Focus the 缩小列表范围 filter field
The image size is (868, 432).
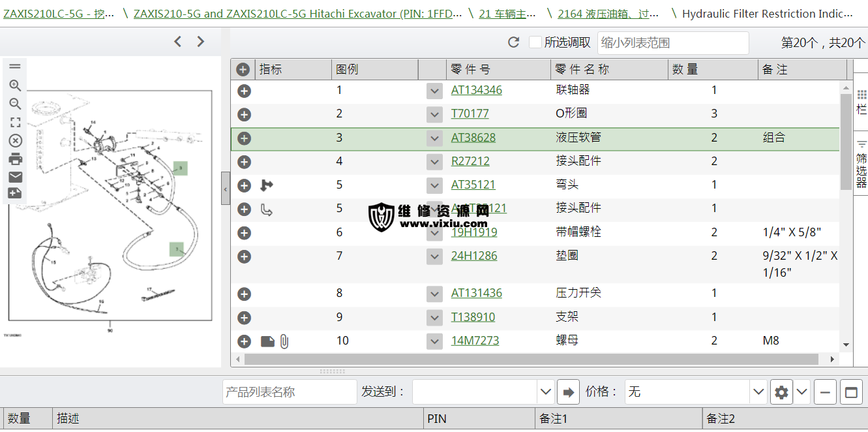[673, 43]
